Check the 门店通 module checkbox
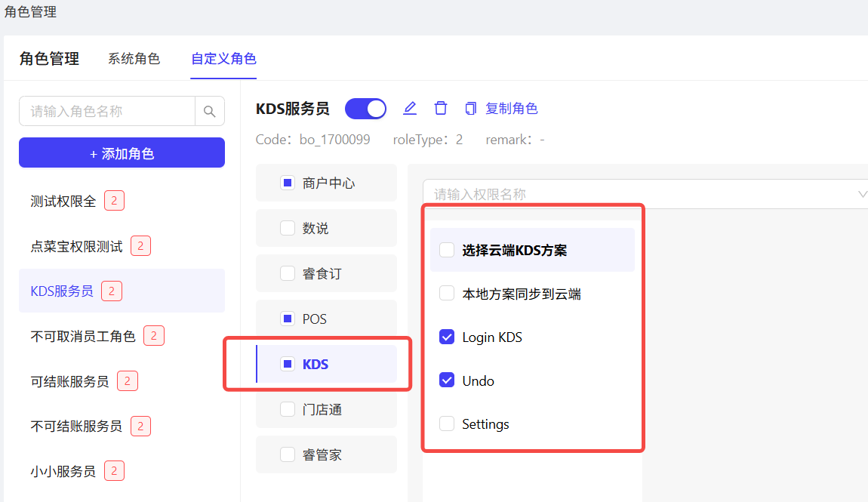Image resolution: width=868 pixels, height=502 pixels. (x=288, y=409)
